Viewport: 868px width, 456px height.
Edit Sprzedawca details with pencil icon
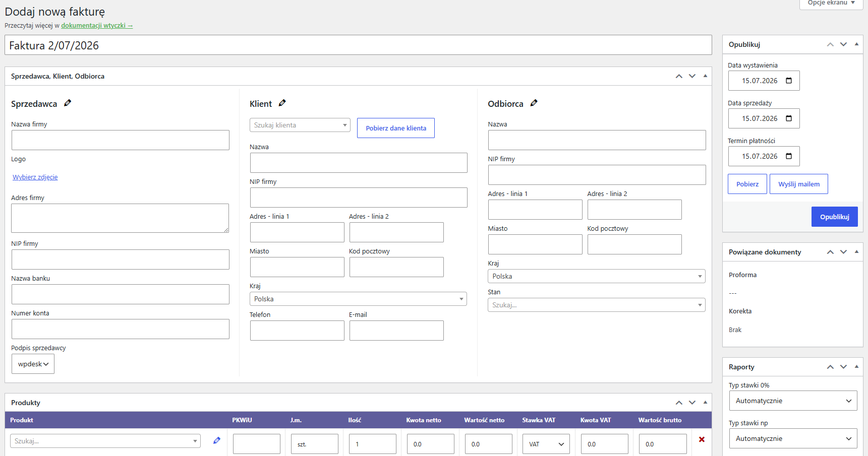tap(68, 103)
